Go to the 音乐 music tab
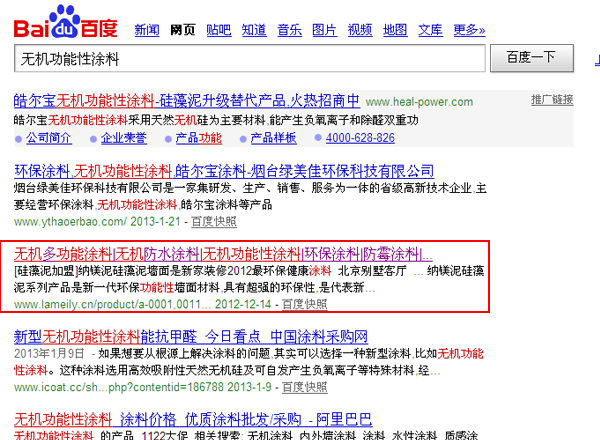 [289, 30]
